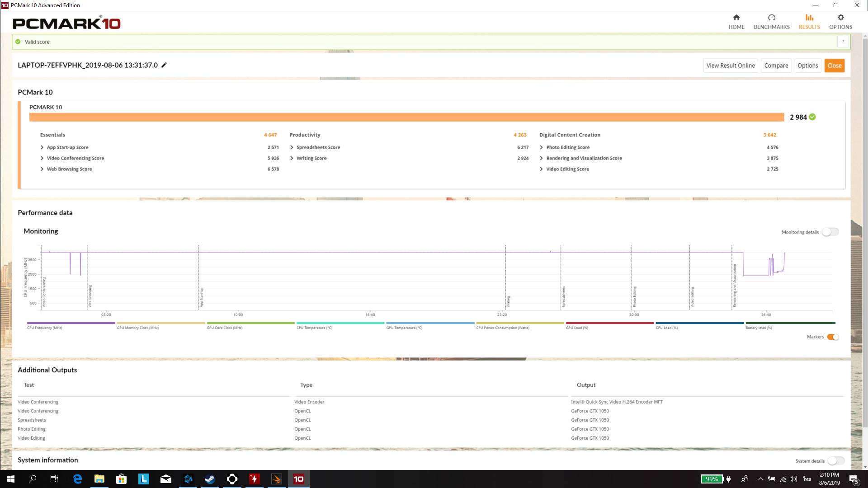Image resolution: width=868 pixels, height=488 pixels.
Task: Open the Options tab in the top navigation
Action: 840,22
